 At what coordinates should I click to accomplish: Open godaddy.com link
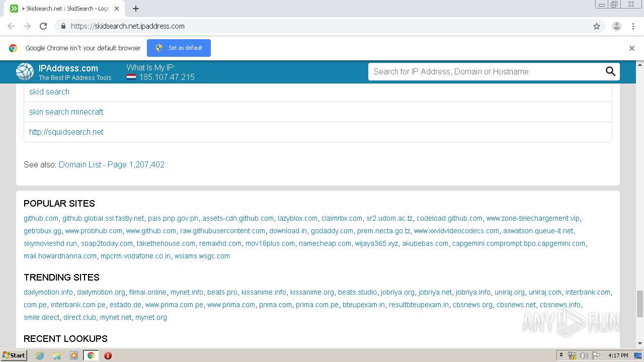coord(332,231)
